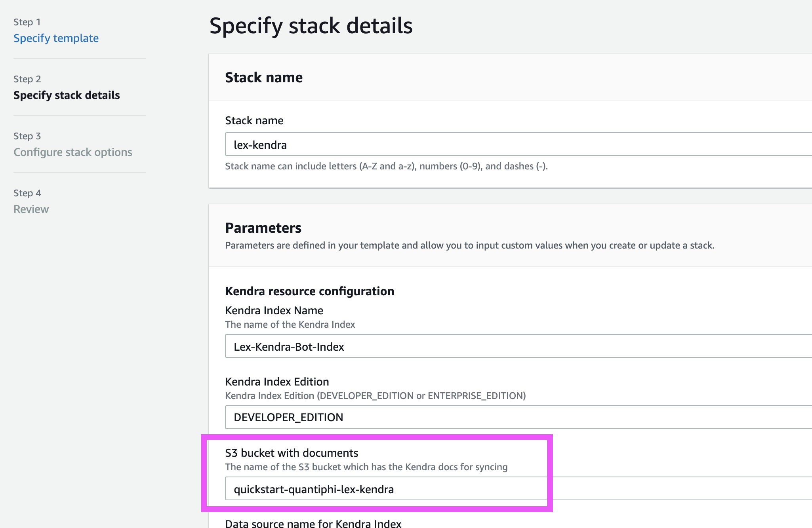812x528 pixels.
Task: Click the Parameters description text
Action: (469, 245)
